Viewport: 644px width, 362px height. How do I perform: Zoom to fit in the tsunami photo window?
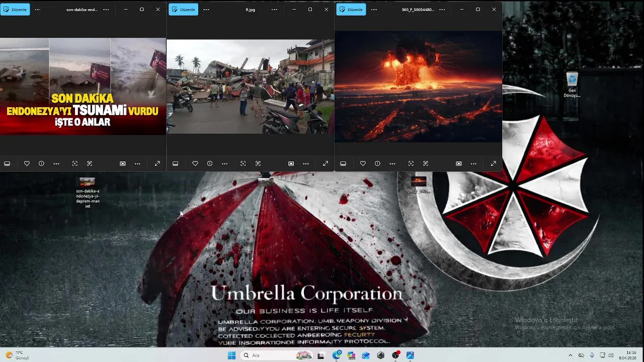(75, 163)
